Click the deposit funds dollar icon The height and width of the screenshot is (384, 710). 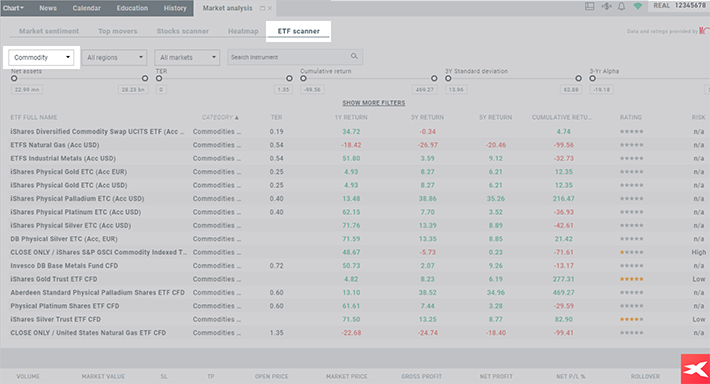coord(606,6)
